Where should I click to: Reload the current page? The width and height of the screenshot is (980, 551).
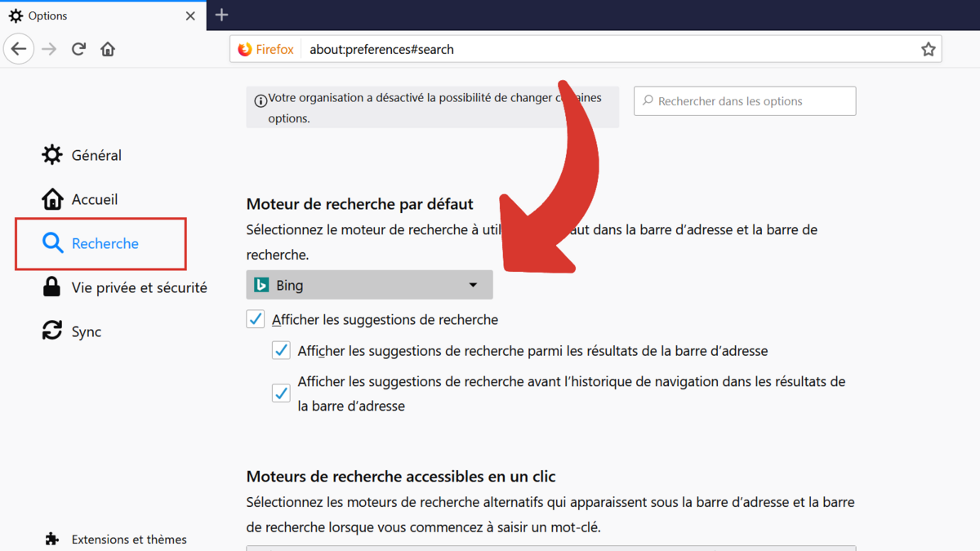[78, 48]
